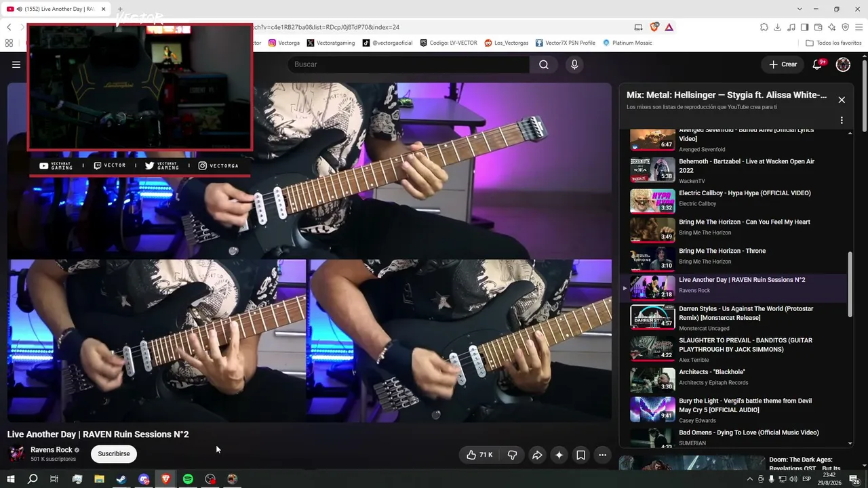The image size is (868, 488).
Task: Open the Vectoratgaming X bookmark
Action: [x=331, y=43]
